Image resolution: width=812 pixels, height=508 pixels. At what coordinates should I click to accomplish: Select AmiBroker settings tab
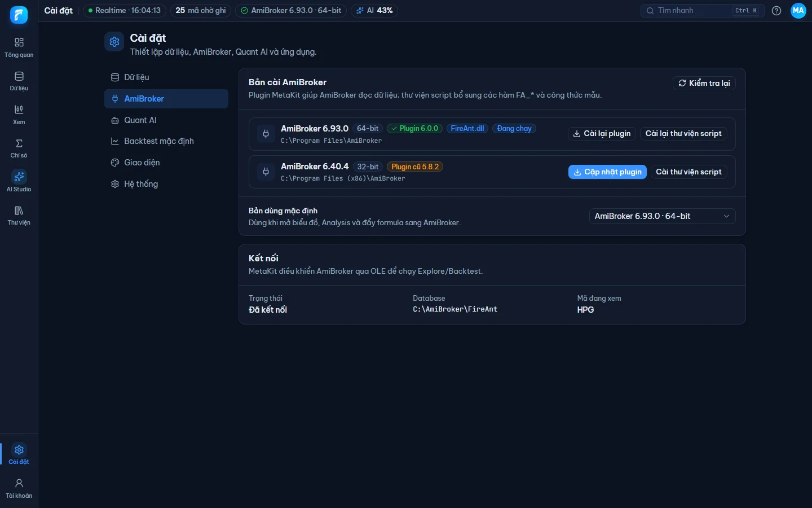(x=166, y=99)
